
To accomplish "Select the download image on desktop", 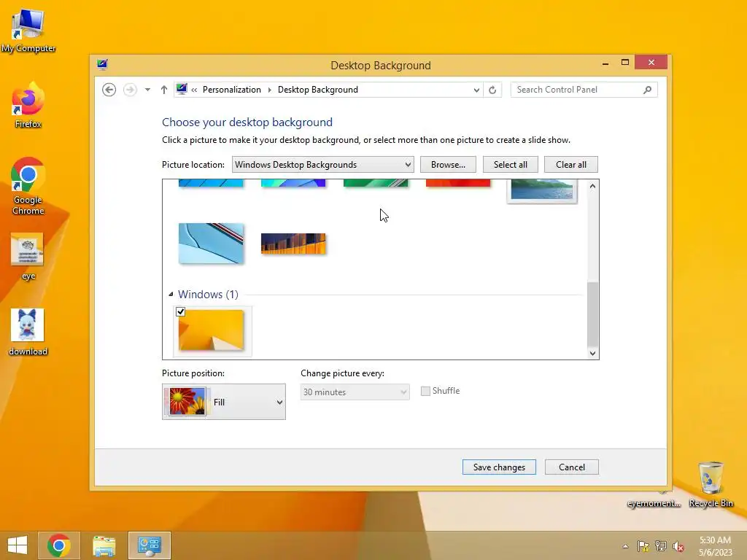I will pos(28,332).
